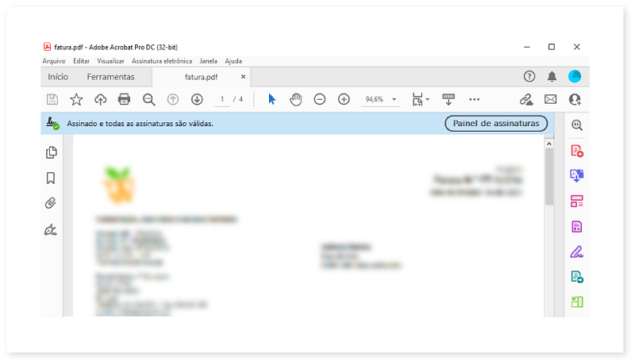This screenshot has height=364, width=635.
Task: Switch to the Ferramentas tab
Action: tap(110, 77)
